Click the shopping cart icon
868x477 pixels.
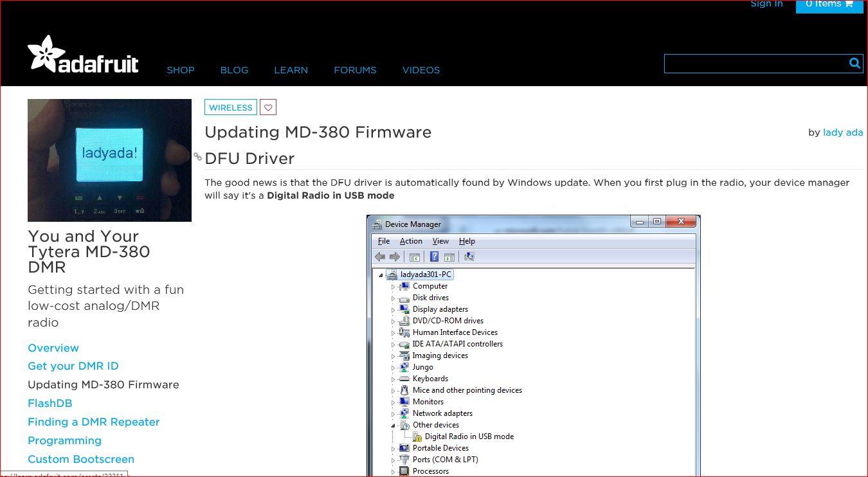pos(849,4)
